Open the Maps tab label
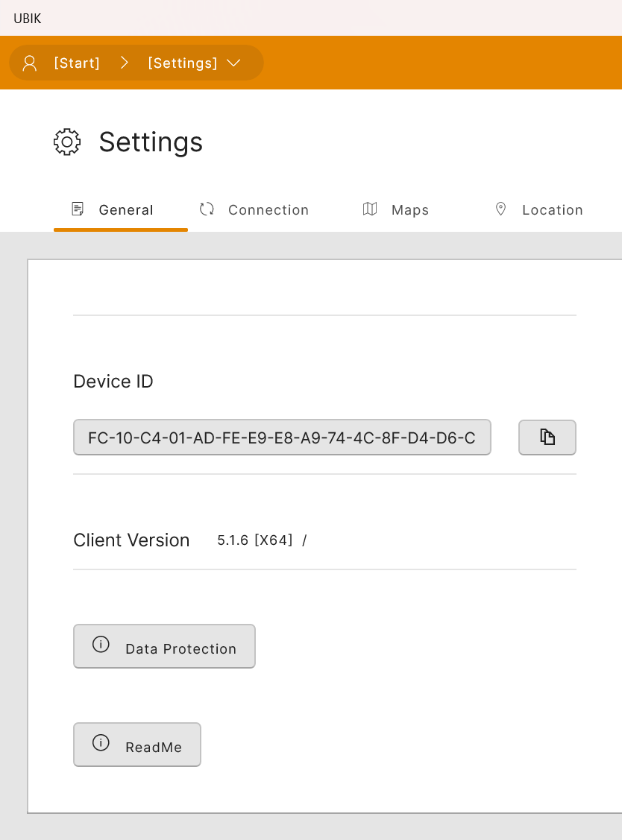 [x=410, y=210]
